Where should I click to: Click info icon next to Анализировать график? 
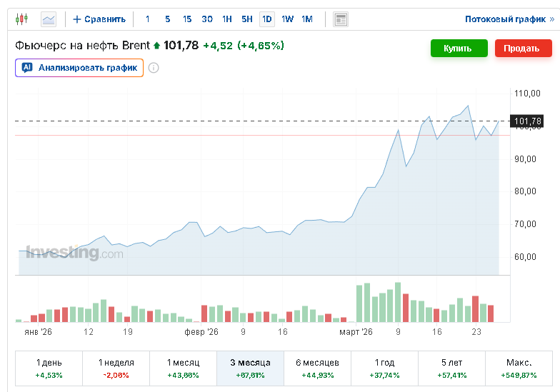pos(153,68)
